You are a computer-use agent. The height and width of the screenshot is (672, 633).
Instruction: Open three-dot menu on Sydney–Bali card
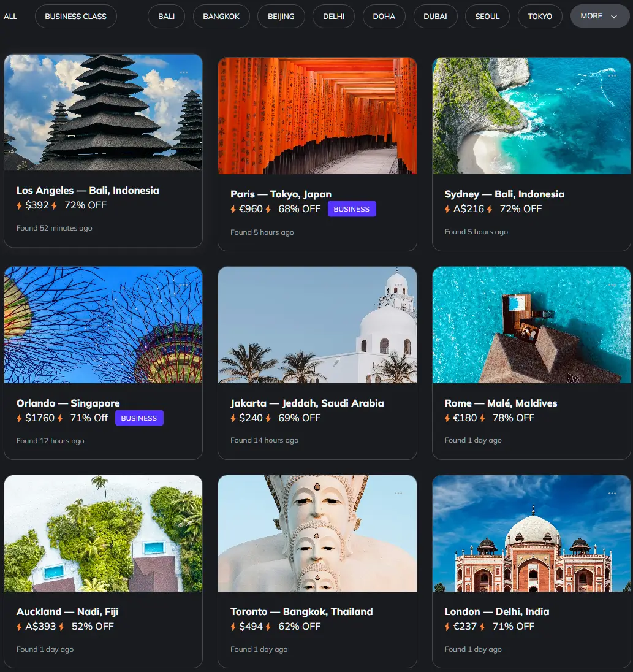(x=612, y=76)
